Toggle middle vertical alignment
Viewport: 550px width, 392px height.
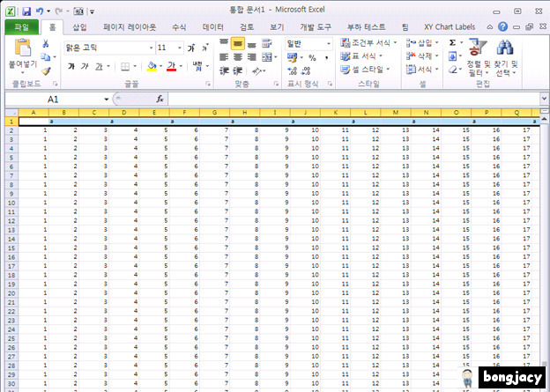click(238, 43)
